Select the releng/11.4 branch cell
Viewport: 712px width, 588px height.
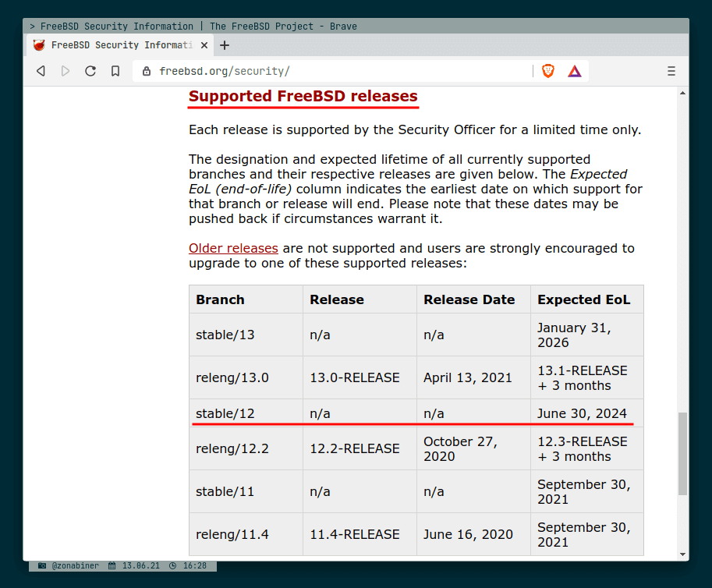246,534
